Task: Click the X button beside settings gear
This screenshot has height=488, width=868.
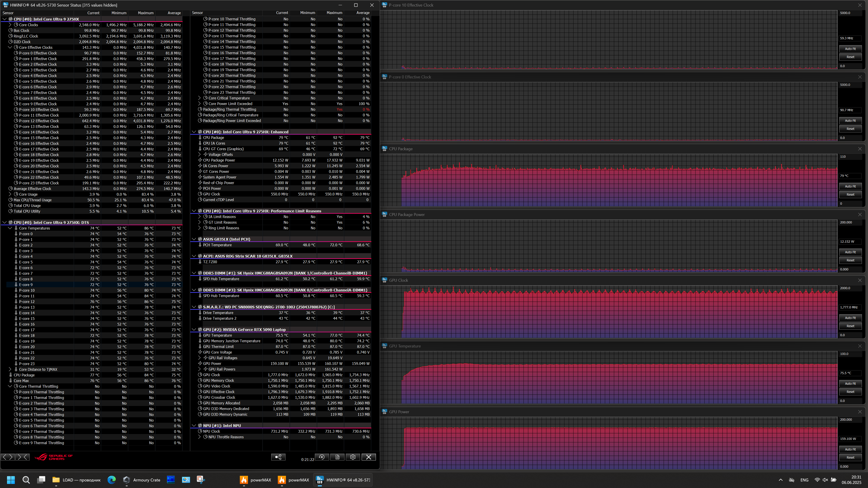Action: click(369, 457)
